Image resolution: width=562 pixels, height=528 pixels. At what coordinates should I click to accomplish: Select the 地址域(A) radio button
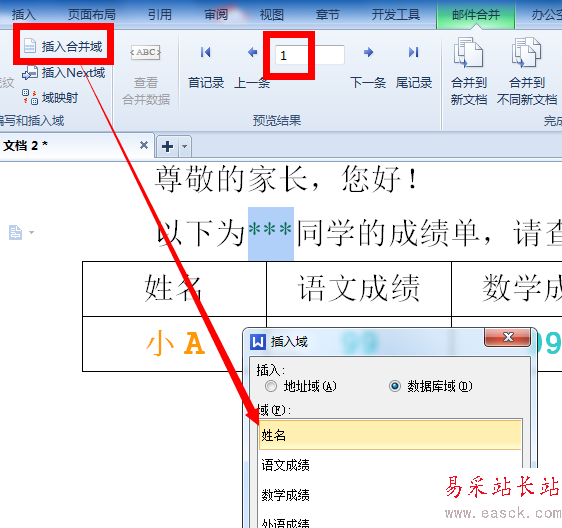(271, 386)
